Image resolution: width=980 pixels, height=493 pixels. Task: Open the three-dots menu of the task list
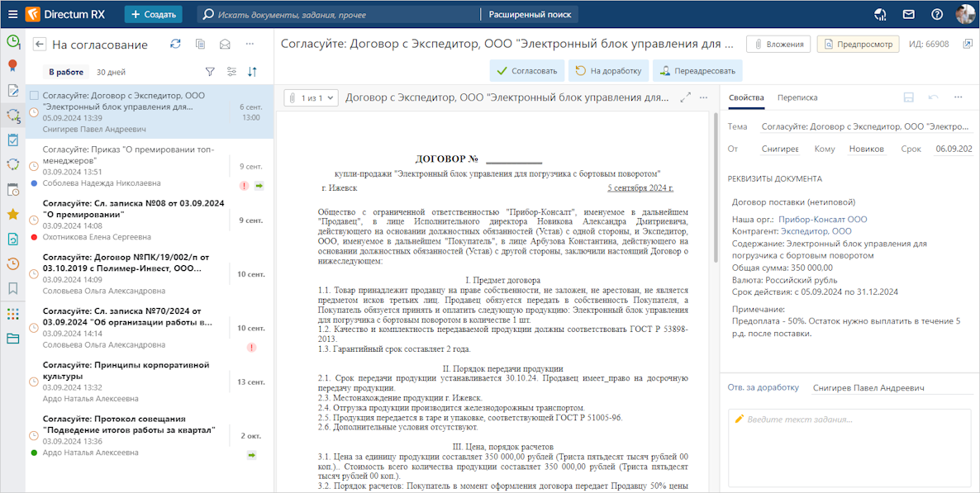pyautogui.click(x=250, y=45)
